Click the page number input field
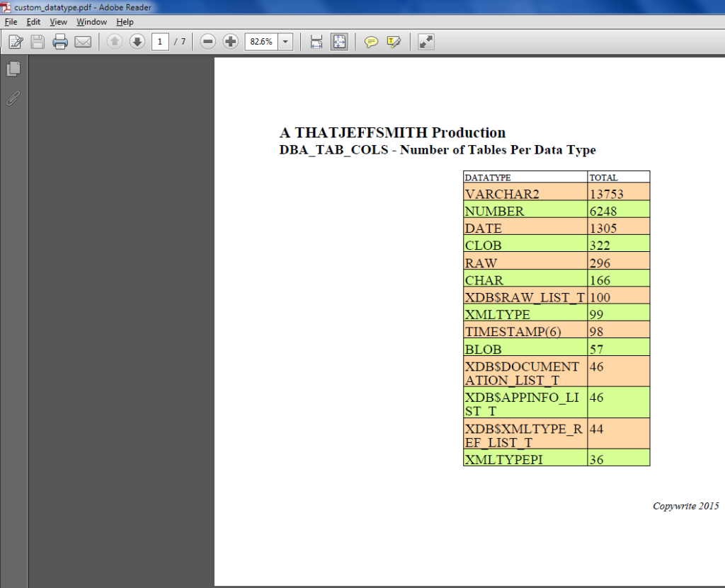 161,41
